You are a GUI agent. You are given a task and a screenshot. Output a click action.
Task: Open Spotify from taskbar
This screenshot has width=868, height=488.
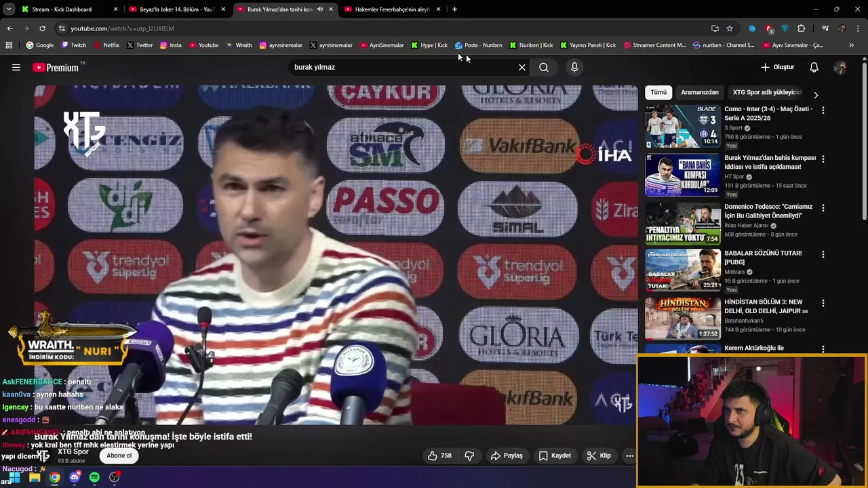pos(94,477)
